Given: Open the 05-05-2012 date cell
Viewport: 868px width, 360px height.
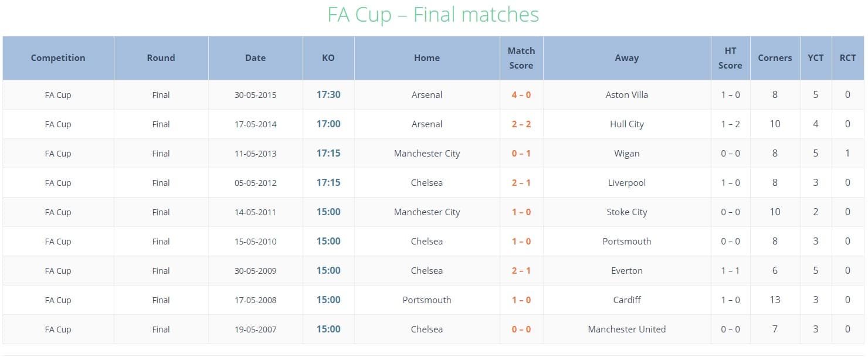Looking at the screenshot, I should pyautogui.click(x=255, y=182).
